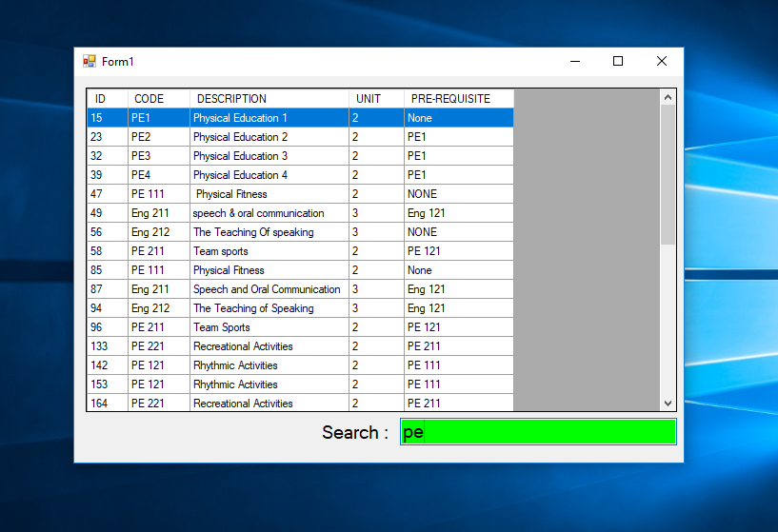
Task: Maximize the Form1 window
Action: click(x=618, y=62)
